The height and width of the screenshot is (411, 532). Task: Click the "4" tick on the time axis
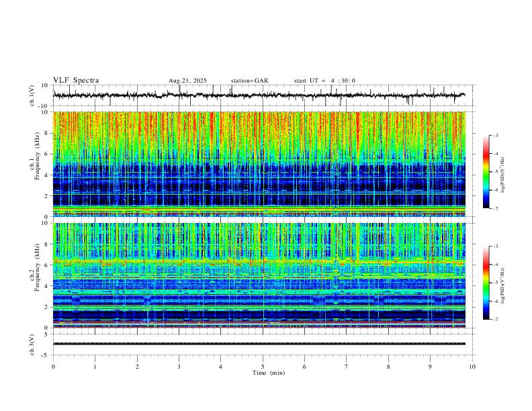point(220,367)
